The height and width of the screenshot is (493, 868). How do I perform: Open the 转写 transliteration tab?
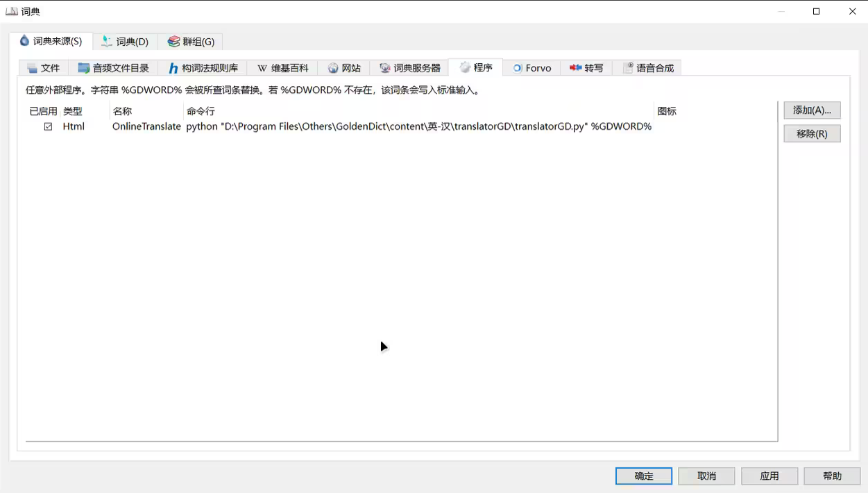pyautogui.click(x=586, y=68)
